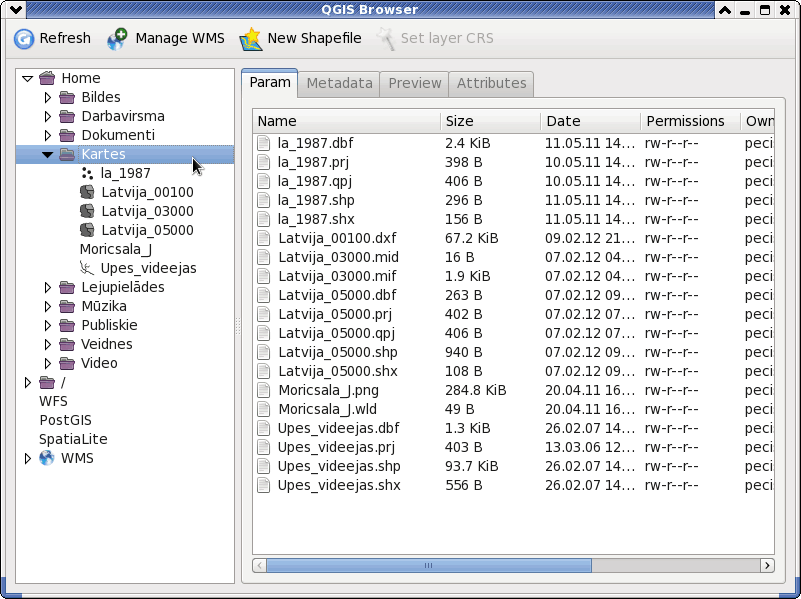The image size is (801, 599).
Task: Expand the root / node
Action: click(28, 382)
